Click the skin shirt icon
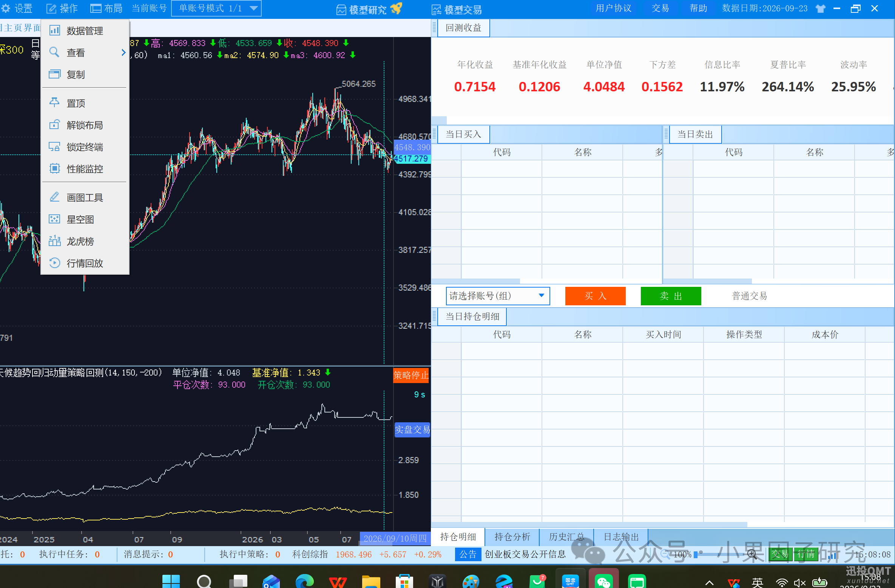 pyautogui.click(x=820, y=8)
